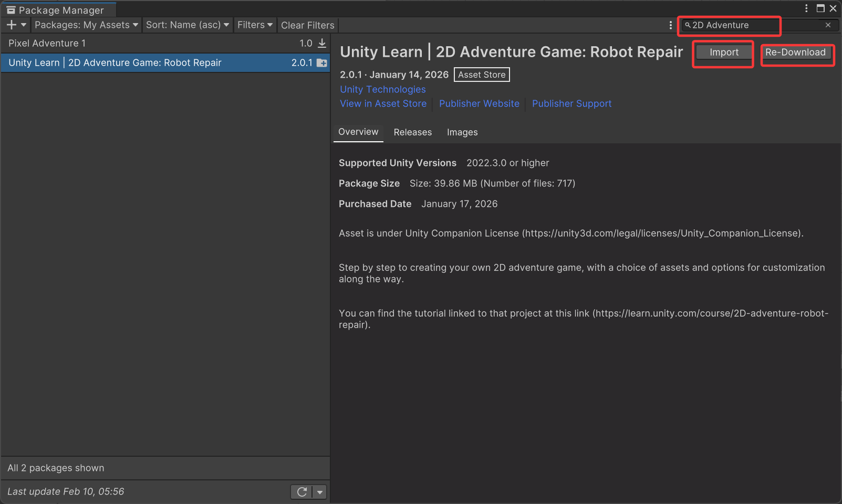Open the Packages: My Assets dropdown
Screen dimensions: 842x504
[86, 25]
